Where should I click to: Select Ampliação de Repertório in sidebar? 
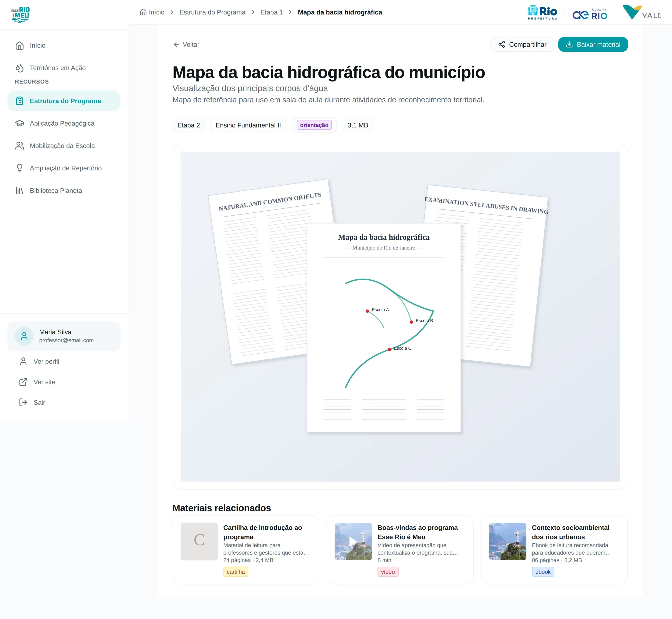(x=64, y=168)
